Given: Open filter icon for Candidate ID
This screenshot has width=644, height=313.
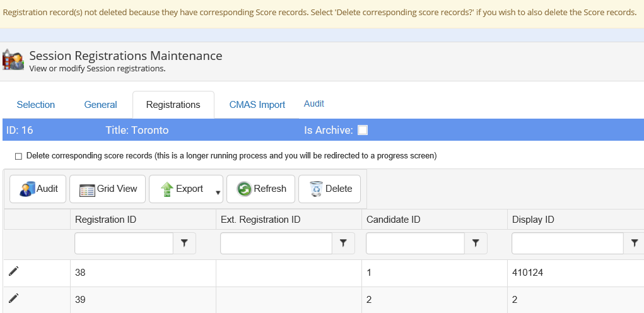Looking at the screenshot, I should (476, 243).
